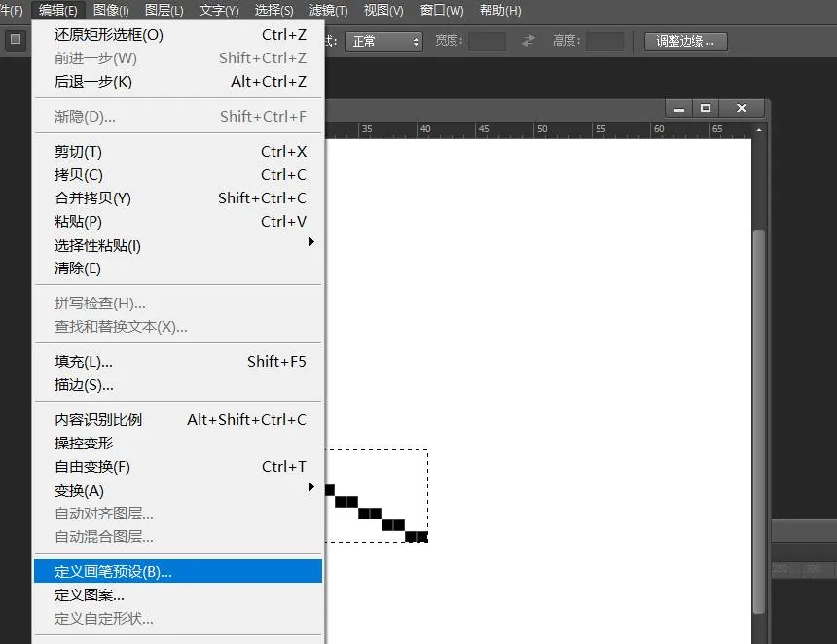837x644 pixels.
Task: Click the rectangular marquee tool preset icon
Action: 16,40
